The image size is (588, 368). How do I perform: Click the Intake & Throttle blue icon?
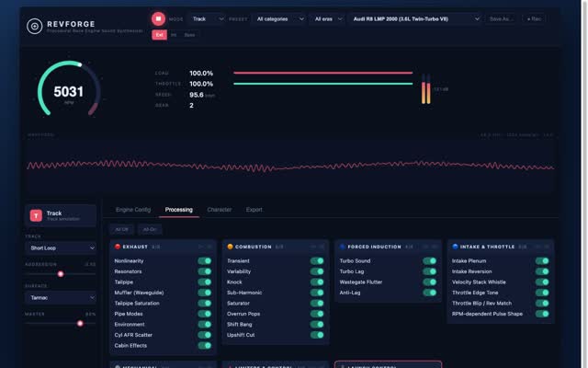455,247
